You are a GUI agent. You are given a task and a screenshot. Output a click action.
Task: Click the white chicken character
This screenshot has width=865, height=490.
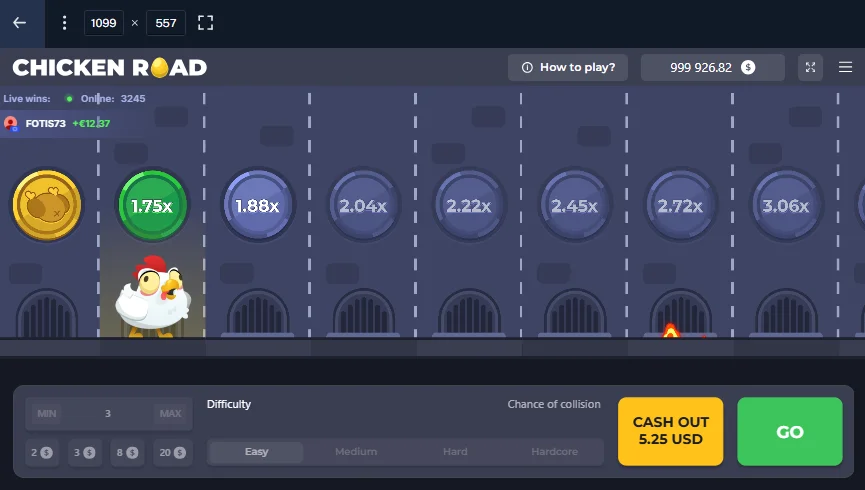153,296
